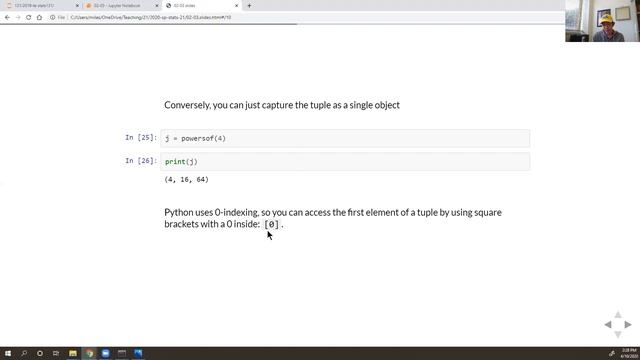This screenshot has width=640, height=360.
Task: Open File Explorer from the taskbar
Action: pos(73,353)
